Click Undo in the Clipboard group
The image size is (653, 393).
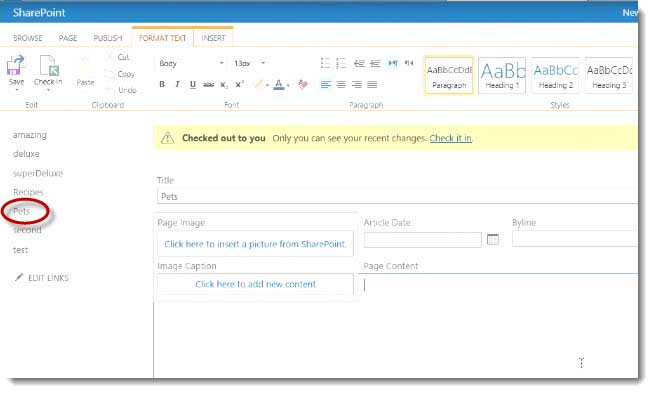(127, 90)
